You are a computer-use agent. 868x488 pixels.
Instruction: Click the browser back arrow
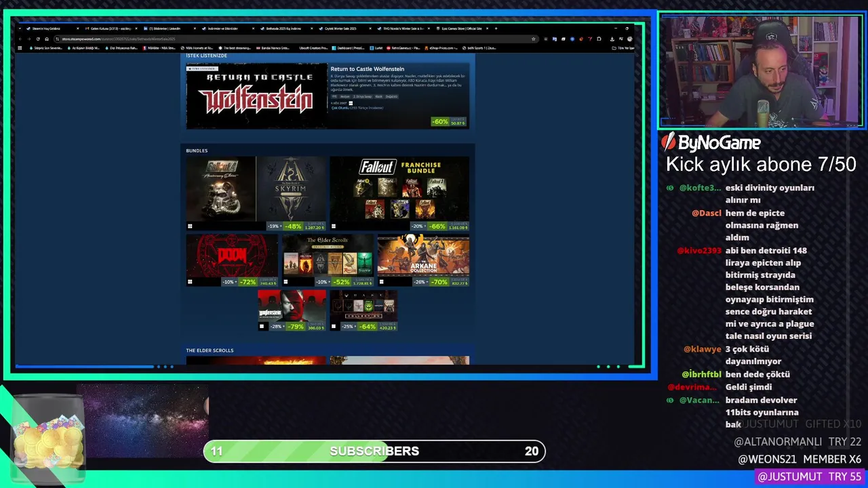[20, 39]
